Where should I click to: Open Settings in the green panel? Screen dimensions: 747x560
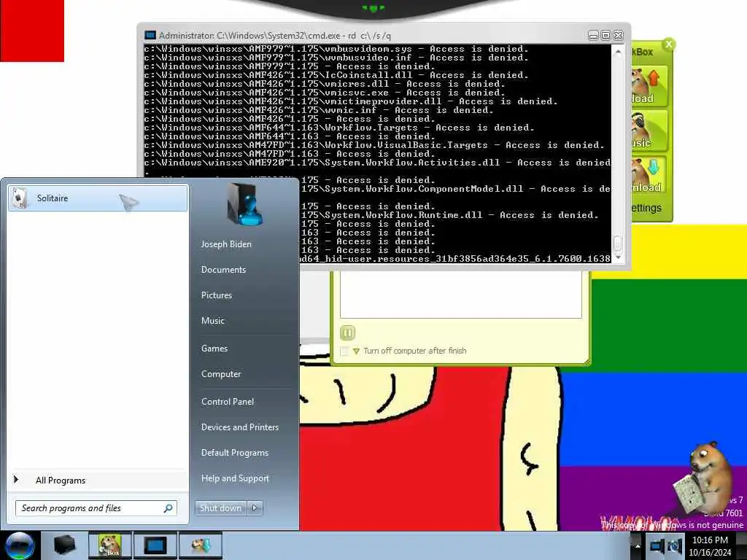[646, 208]
